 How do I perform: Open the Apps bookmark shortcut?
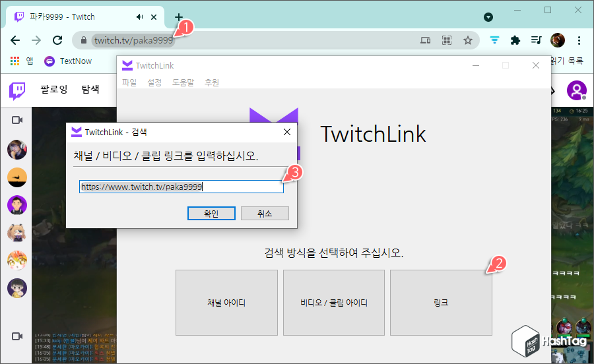(x=22, y=61)
